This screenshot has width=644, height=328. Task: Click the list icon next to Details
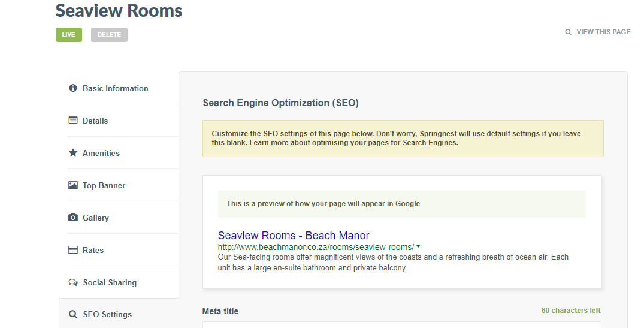73,121
